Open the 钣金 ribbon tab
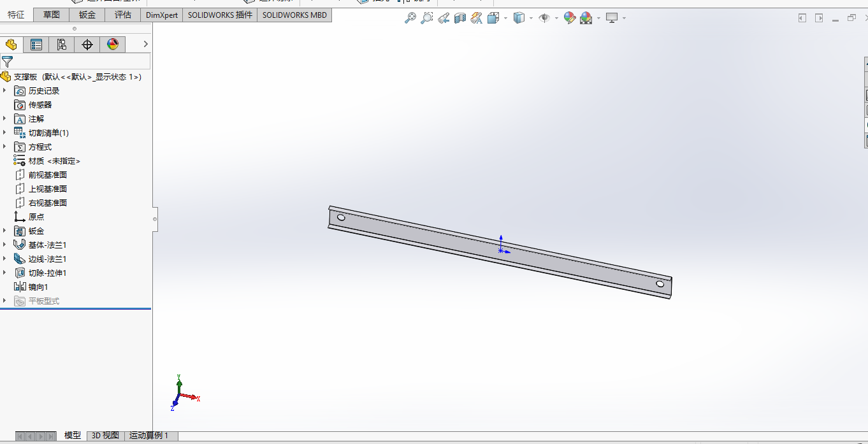 coord(87,15)
